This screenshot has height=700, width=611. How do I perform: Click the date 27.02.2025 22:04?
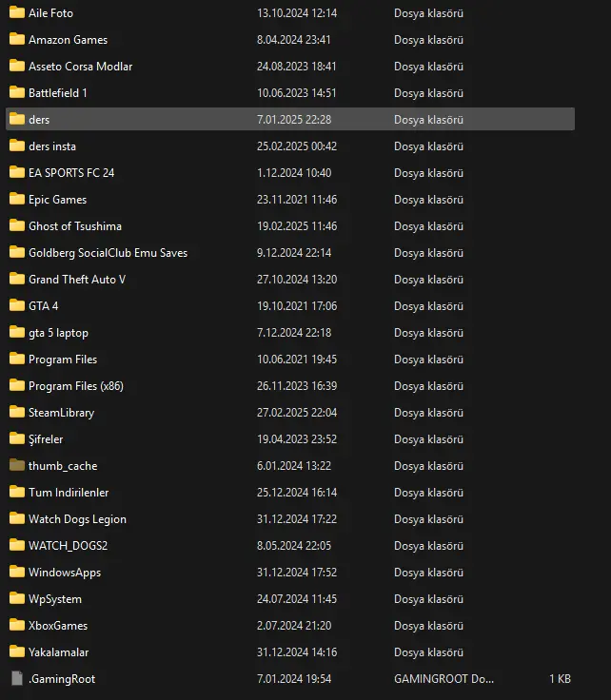(297, 413)
